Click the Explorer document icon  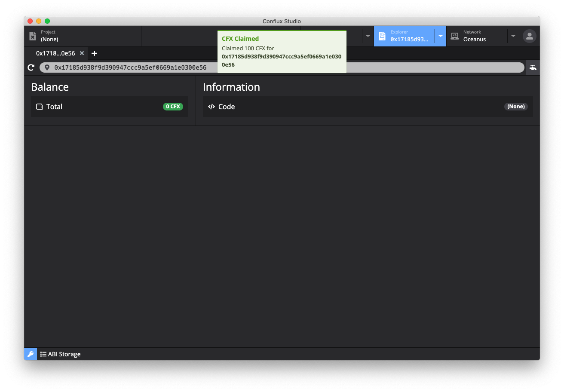click(382, 36)
